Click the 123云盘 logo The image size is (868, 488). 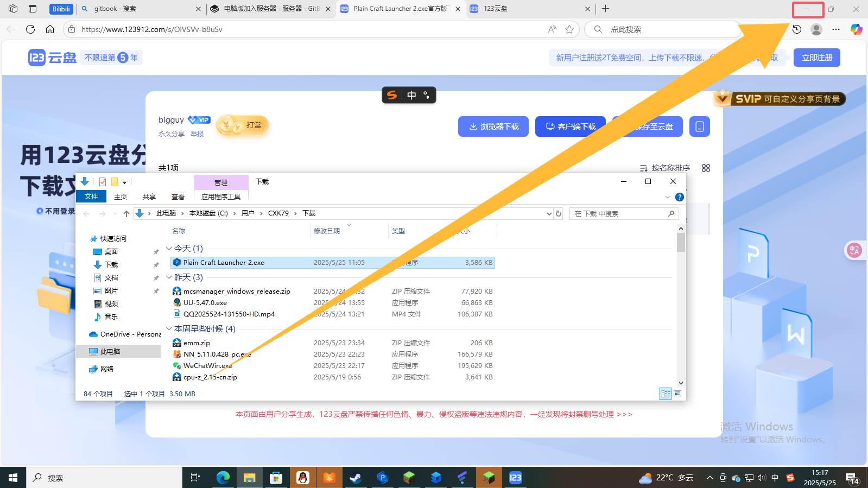(x=52, y=58)
